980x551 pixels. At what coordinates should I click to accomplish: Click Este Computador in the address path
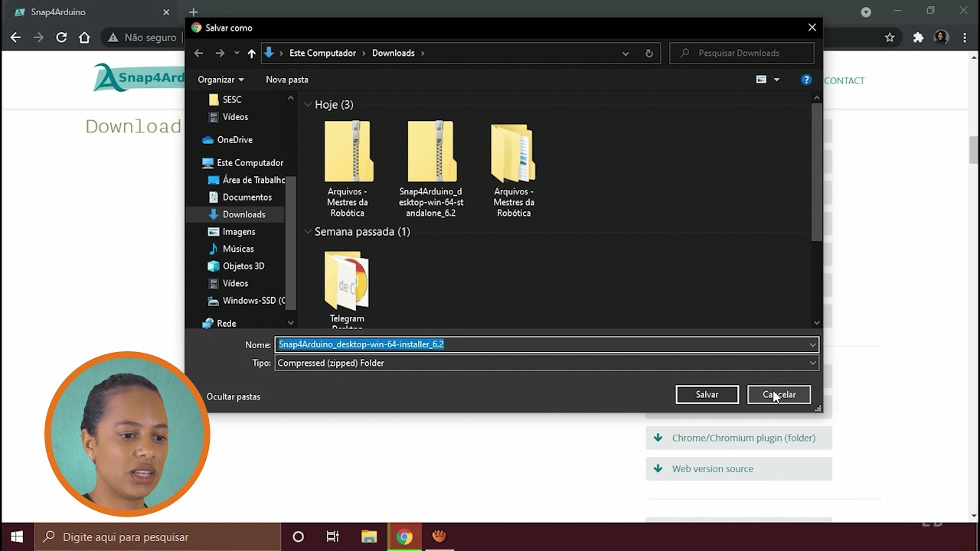point(322,54)
